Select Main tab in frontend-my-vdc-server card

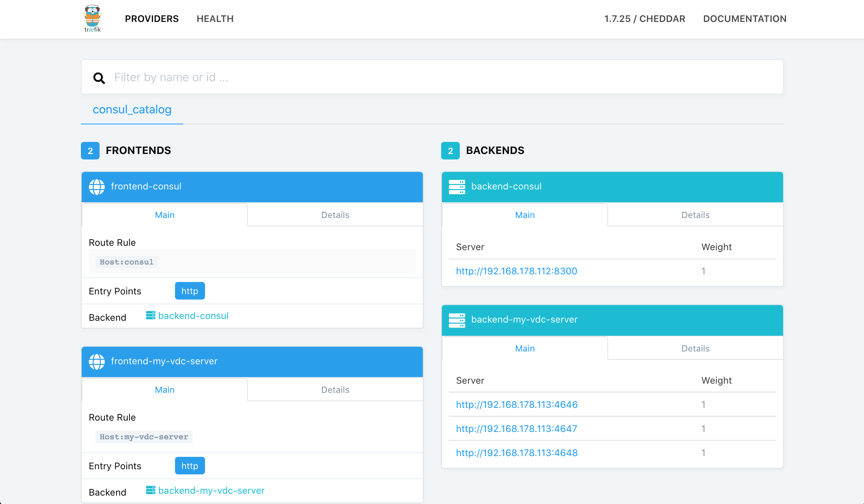(165, 390)
